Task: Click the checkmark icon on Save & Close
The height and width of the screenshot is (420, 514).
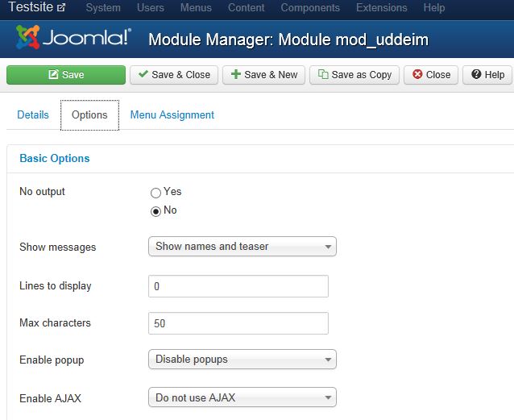Action: (143, 74)
